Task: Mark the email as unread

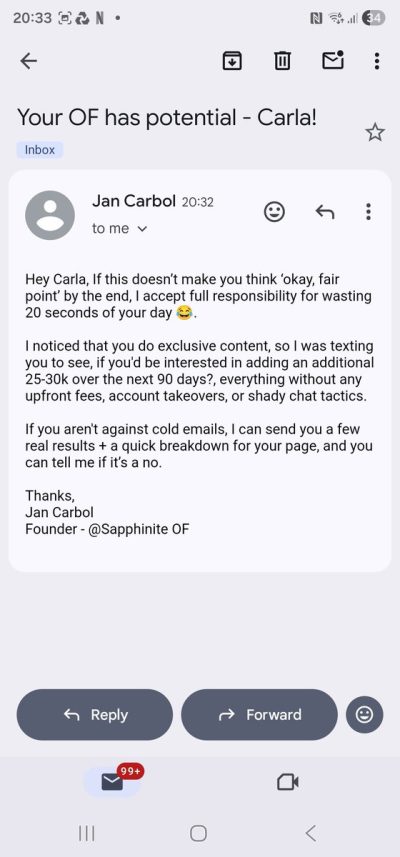Action: 333,61
